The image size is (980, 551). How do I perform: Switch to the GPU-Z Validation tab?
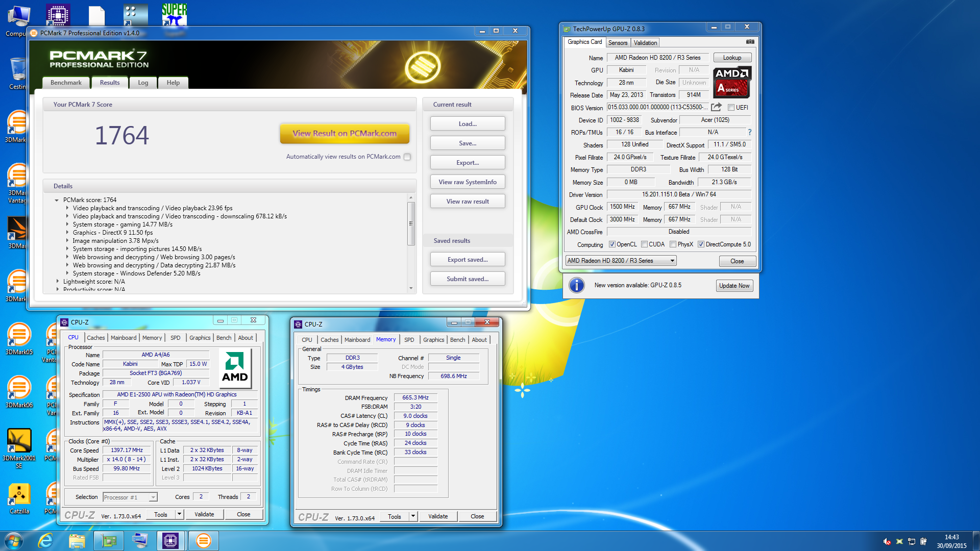[645, 43]
